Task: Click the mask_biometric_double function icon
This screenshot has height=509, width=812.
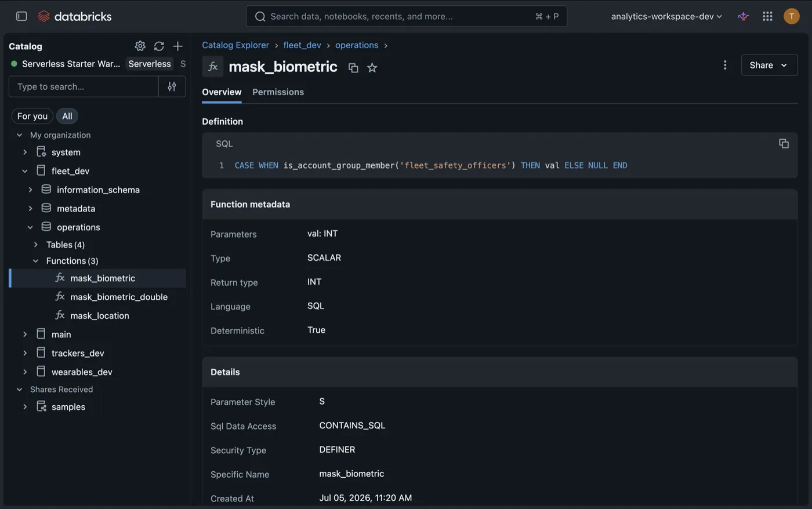Action: pyautogui.click(x=60, y=296)
